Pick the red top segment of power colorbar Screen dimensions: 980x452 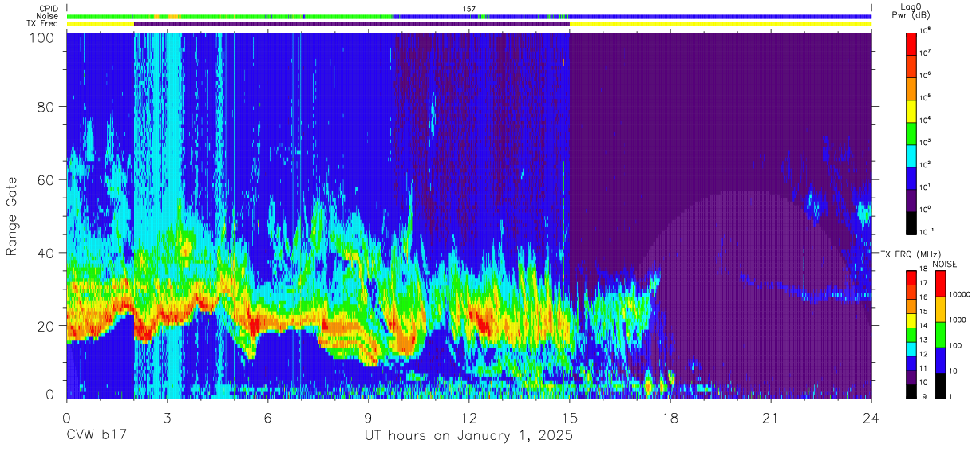(913, 43)
